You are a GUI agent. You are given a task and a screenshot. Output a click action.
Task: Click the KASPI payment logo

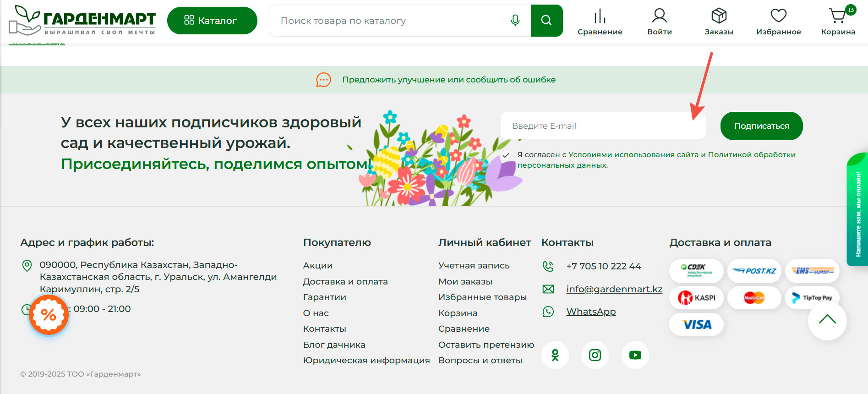[x=696, y=298]
